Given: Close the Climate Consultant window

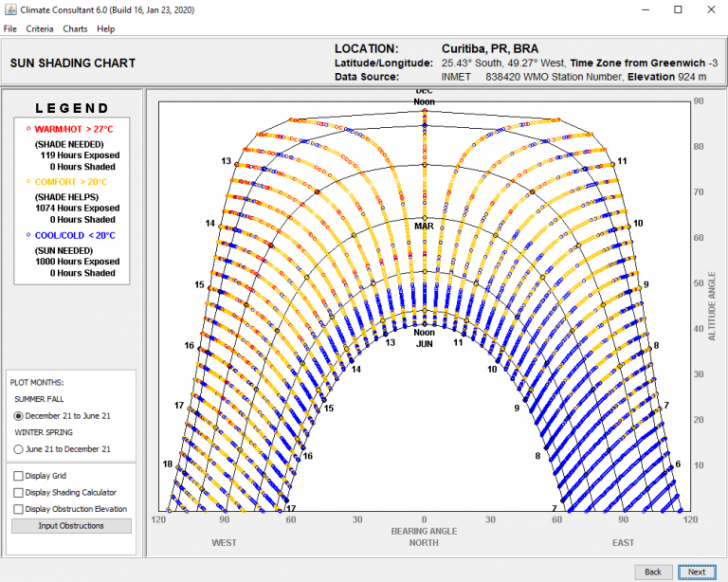Looking at the screenshot, I should click(x=710, y=9).
